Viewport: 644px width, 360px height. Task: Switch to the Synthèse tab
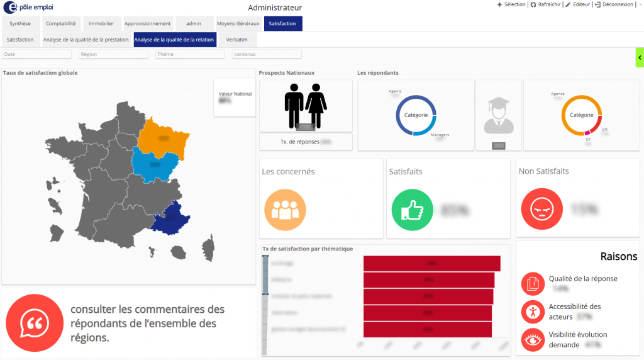tap(20, 23)
